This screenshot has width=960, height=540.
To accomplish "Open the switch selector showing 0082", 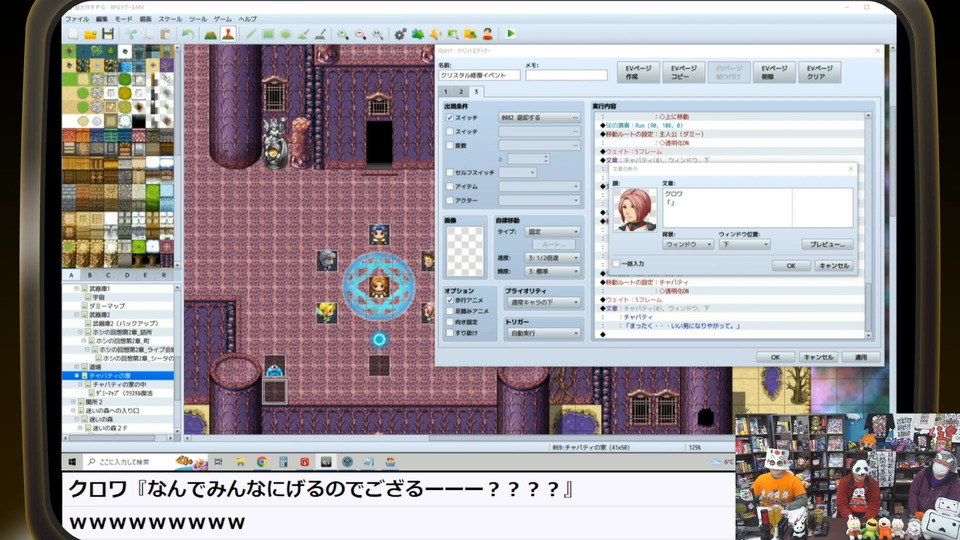I will 539,118.
